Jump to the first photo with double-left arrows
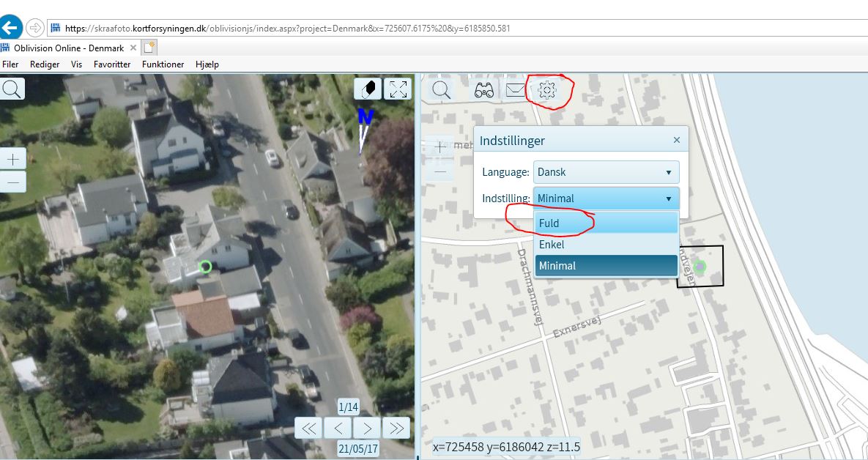This screenshot has height=460, width=868. coord(308,428)
